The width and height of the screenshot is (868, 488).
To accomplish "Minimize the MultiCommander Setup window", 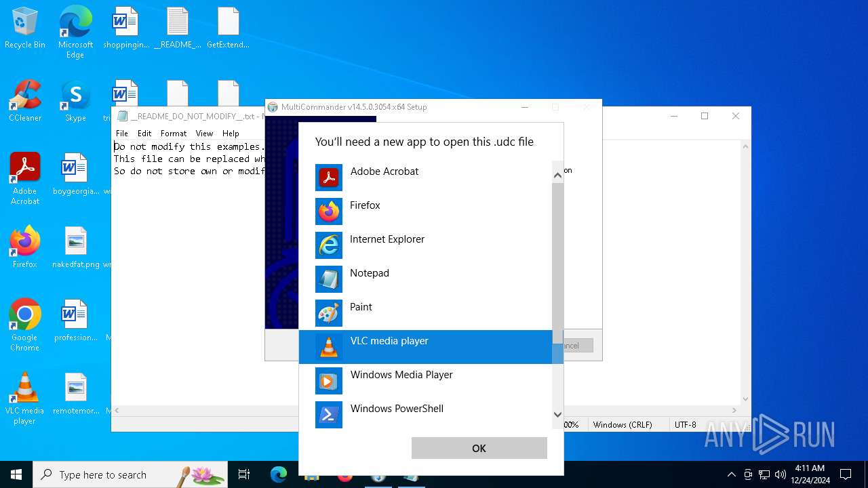I will point(525,107).
